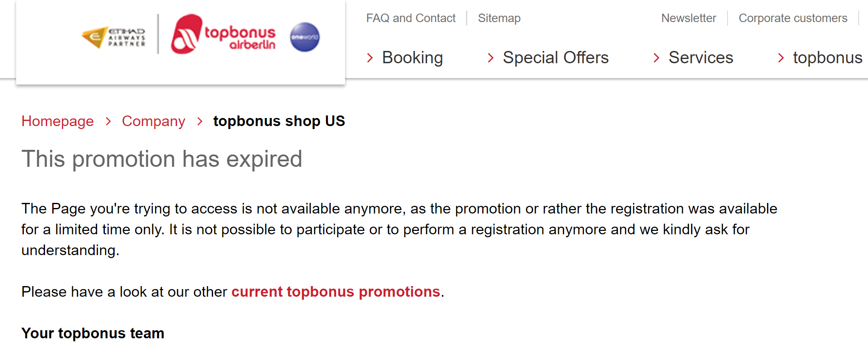This screenshot has width=868, height=354.
Task: Open the Special Offers menu
Action: [x=555, y=58]
